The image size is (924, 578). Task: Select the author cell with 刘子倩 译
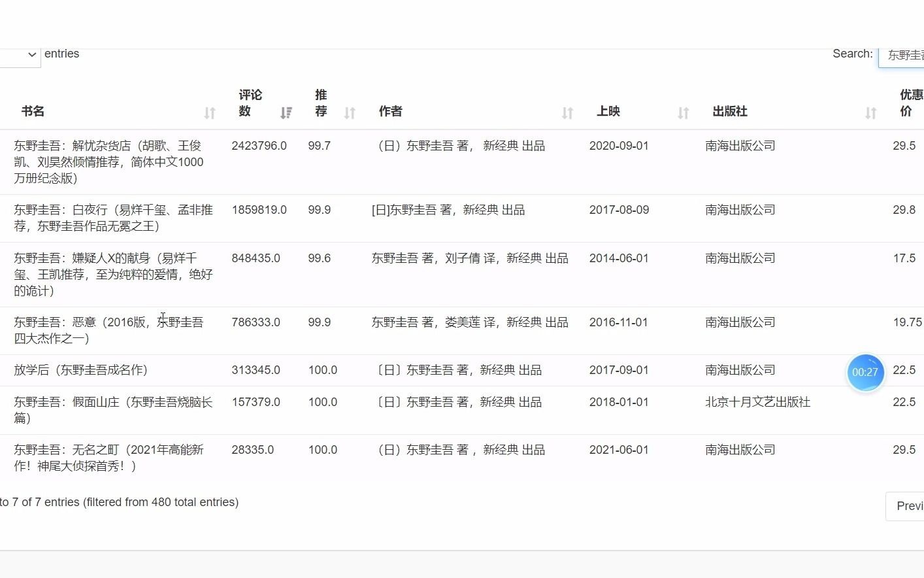coord(470,258)
